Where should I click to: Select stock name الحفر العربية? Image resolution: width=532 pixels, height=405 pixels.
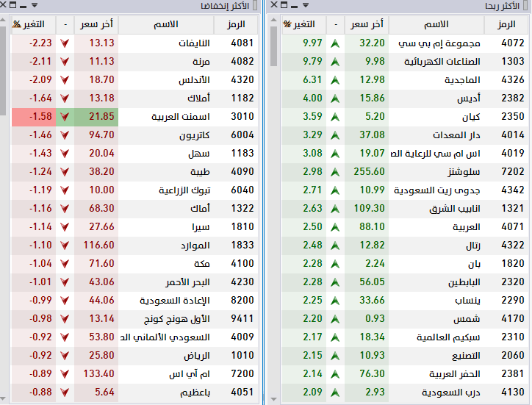pyautogui.click(x=455, y=374)
